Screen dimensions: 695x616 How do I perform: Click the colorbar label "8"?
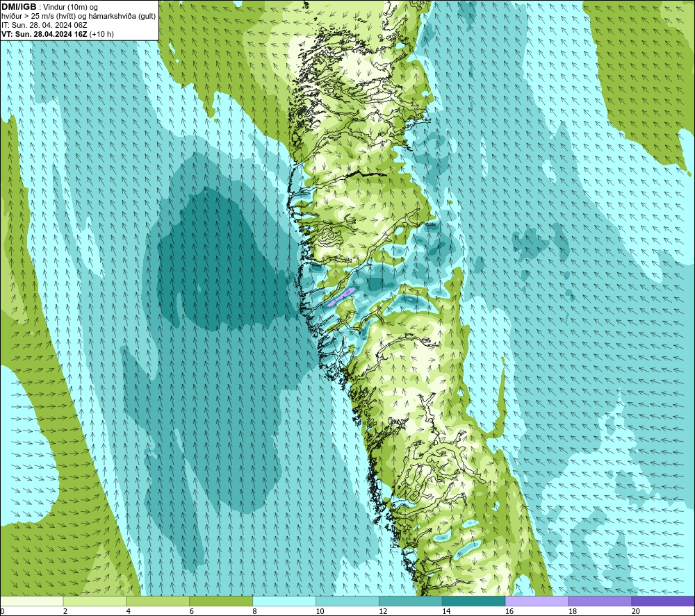[255, 611]
